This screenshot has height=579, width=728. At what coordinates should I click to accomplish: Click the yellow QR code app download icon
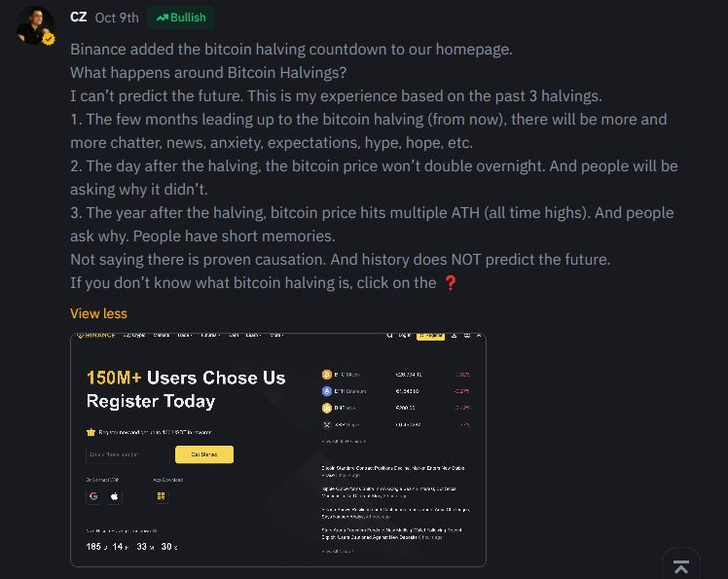[x=161, y=496]
